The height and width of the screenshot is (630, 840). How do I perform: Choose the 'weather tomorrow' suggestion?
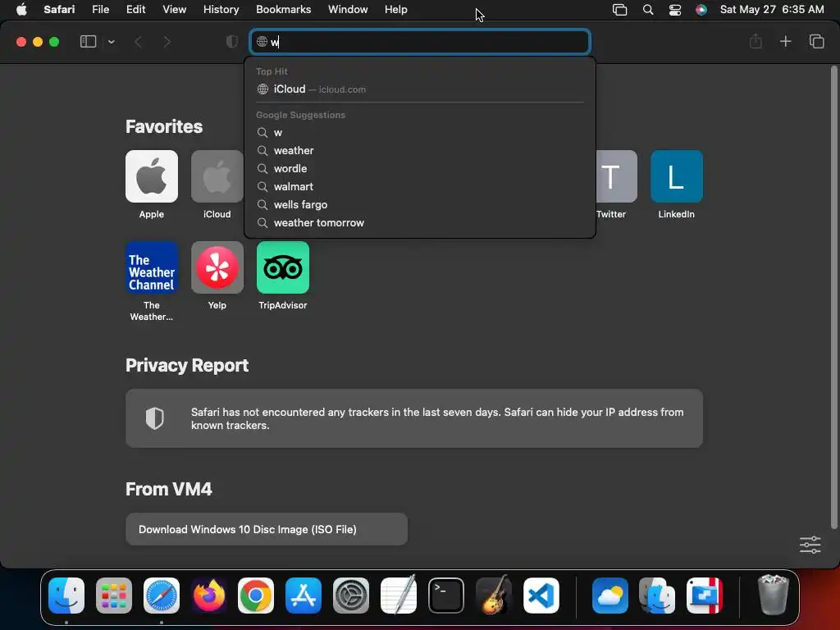click(420, 223)
